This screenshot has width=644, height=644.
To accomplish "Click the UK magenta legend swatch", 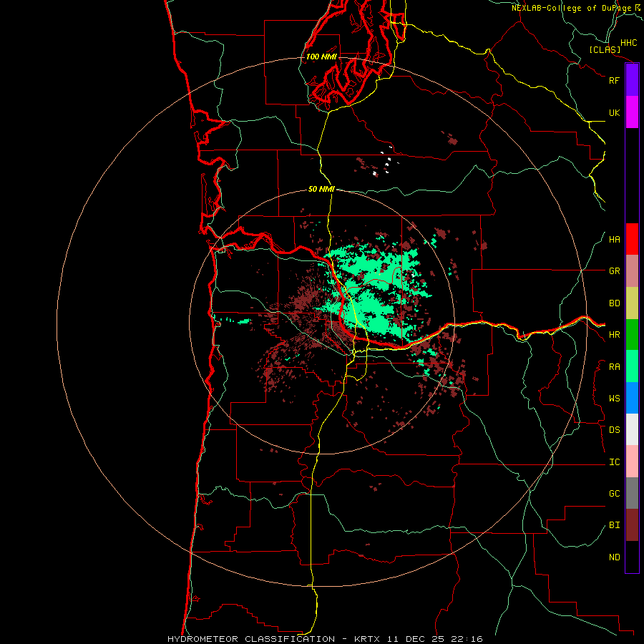I will (x=632, y=112).
